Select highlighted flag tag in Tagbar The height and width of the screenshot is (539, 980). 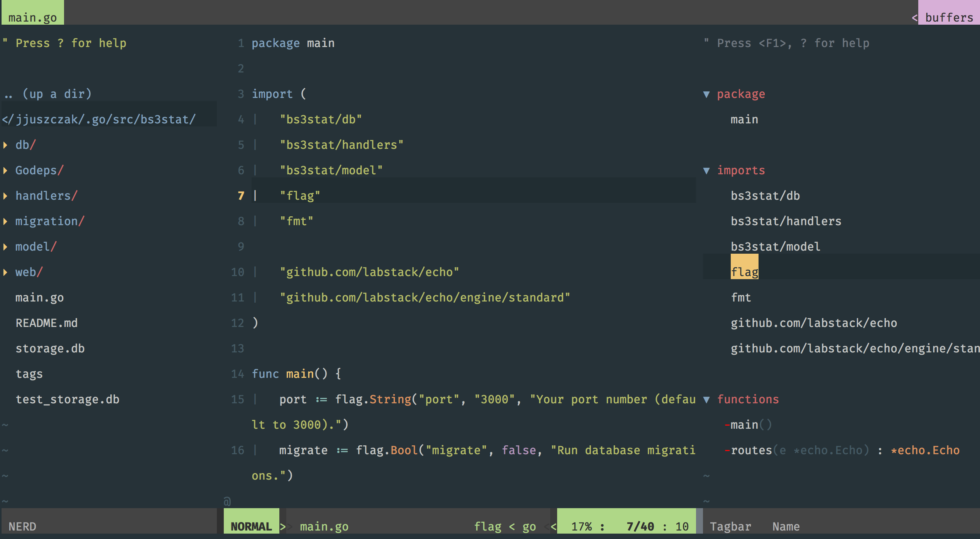(744, 272)
